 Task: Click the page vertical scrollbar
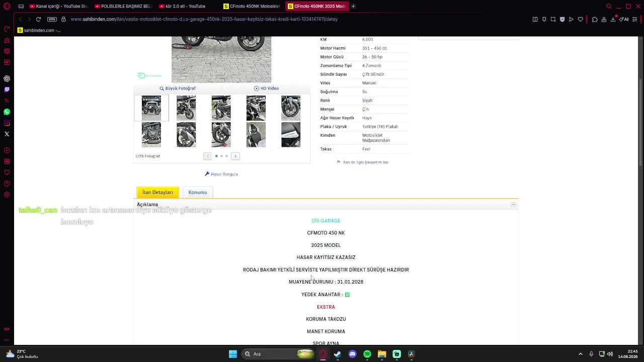pos(640,123)
